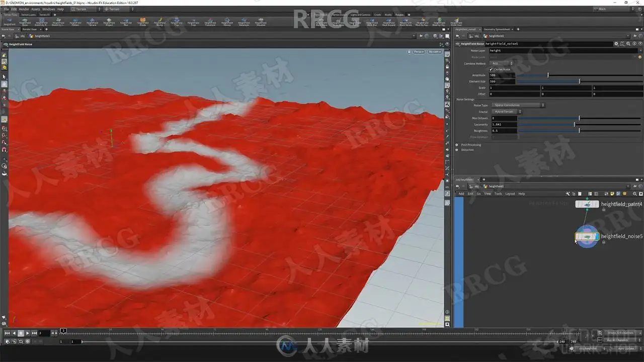Select the HeightField Blur shelf tool
The image size is (644, 362).
click(126, 22)
